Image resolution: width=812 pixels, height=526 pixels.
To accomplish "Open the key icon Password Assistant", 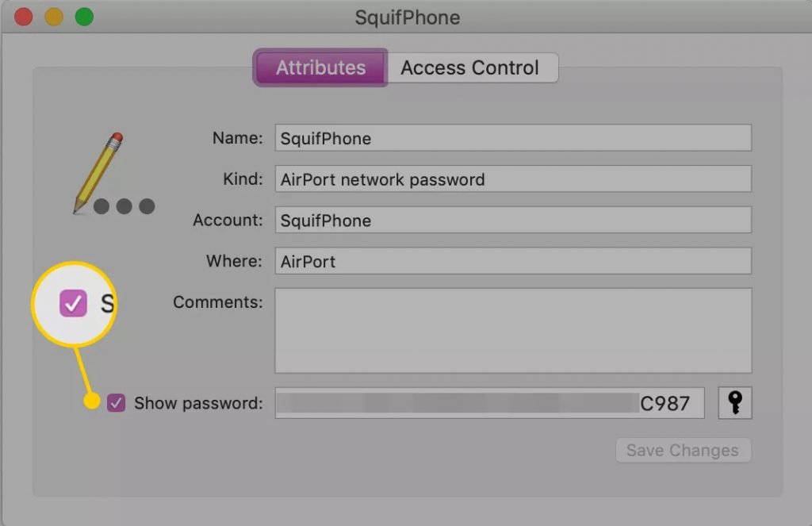I will point(734,403).
